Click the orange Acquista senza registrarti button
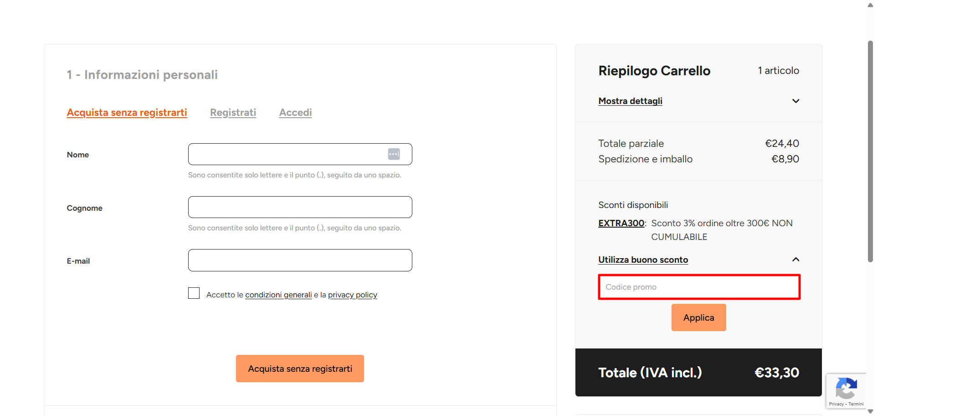The image size is (980, 416). (x=300, y=369)
